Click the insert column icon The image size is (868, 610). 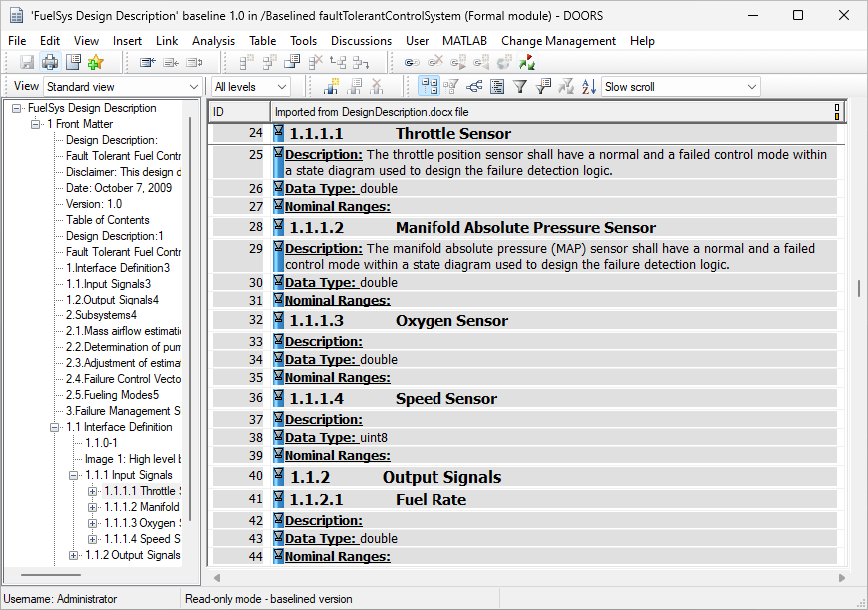pos(331,86)
